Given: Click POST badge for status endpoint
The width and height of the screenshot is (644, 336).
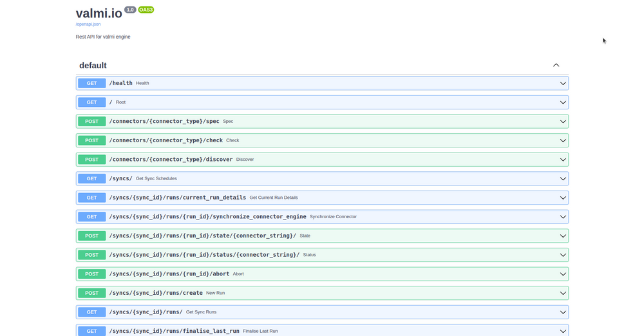Looking at the screenshot, I should coord(91,255).
